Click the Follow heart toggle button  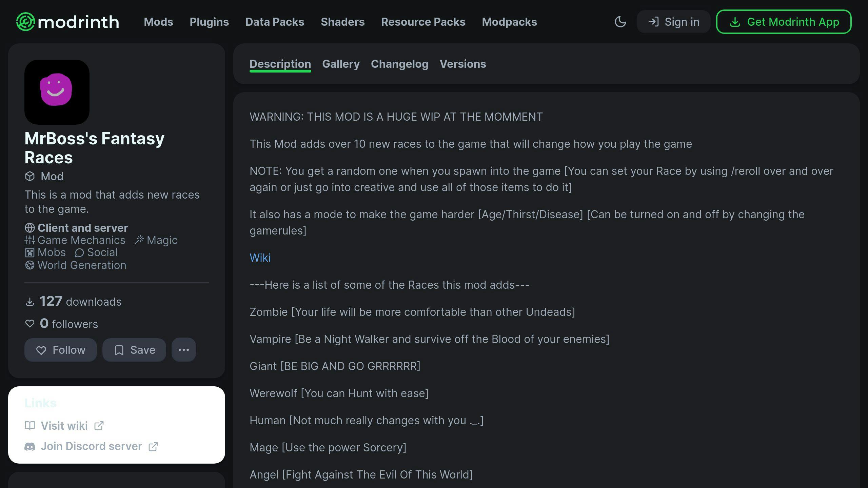point(60,350)
